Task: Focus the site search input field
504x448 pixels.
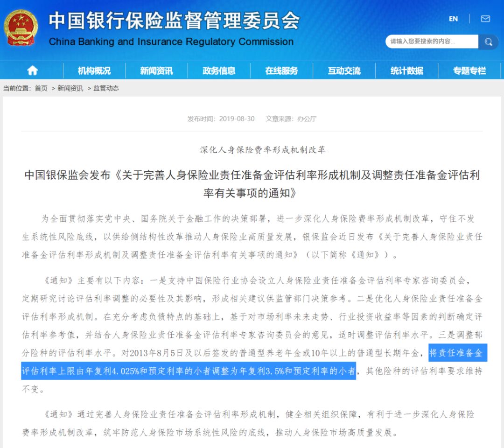Action: coord(432,42)
